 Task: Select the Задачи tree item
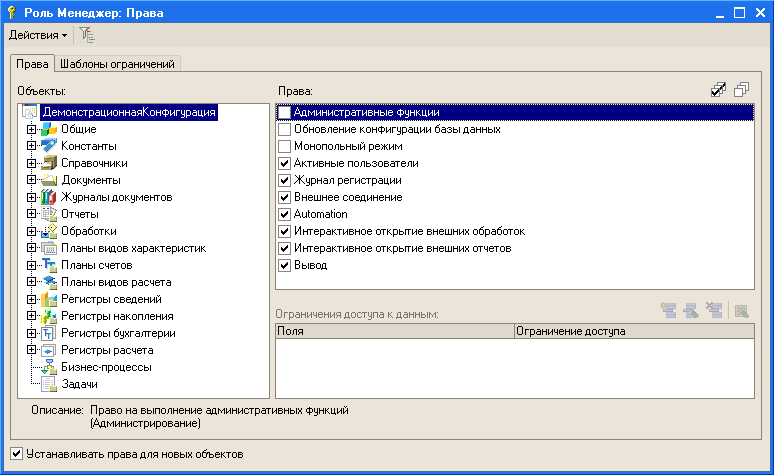[x=78, y=384]
